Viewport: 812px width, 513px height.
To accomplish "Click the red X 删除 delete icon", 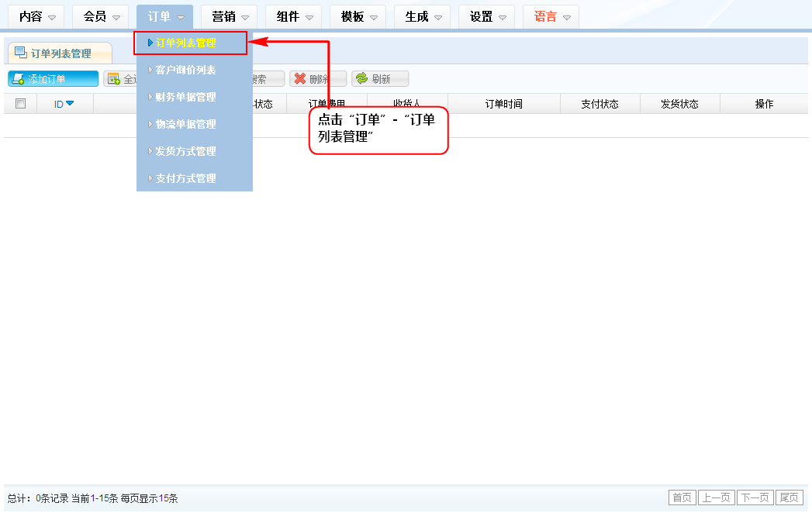I will click(299, 79).
